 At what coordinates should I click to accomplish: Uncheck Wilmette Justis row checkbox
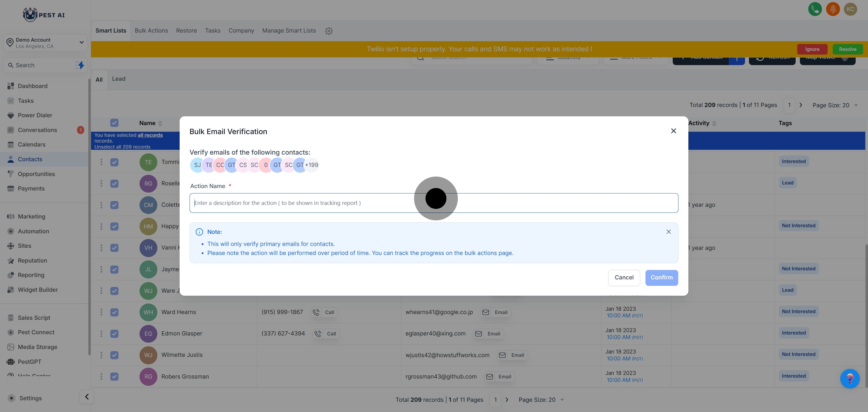coord(114,355)
